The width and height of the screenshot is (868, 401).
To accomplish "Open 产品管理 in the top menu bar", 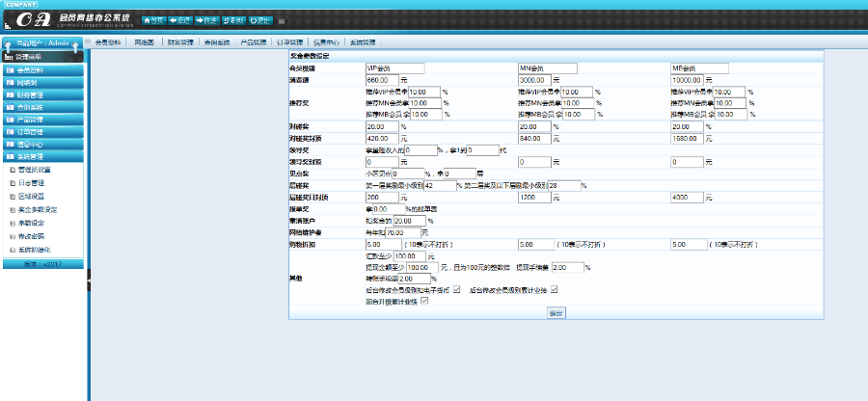I will 253,42.
